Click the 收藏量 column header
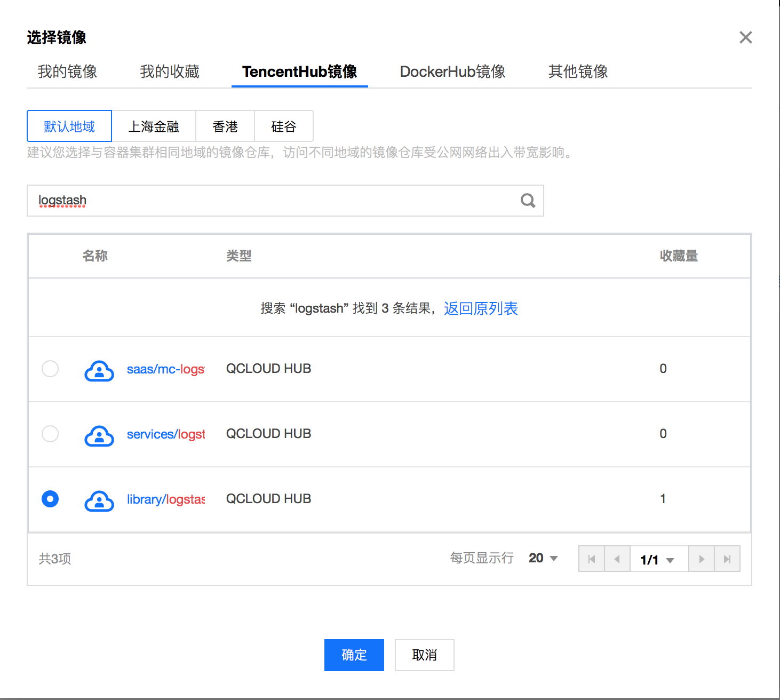Image resolution: width=780 pixels, height=700 pixels. point(679,256)
